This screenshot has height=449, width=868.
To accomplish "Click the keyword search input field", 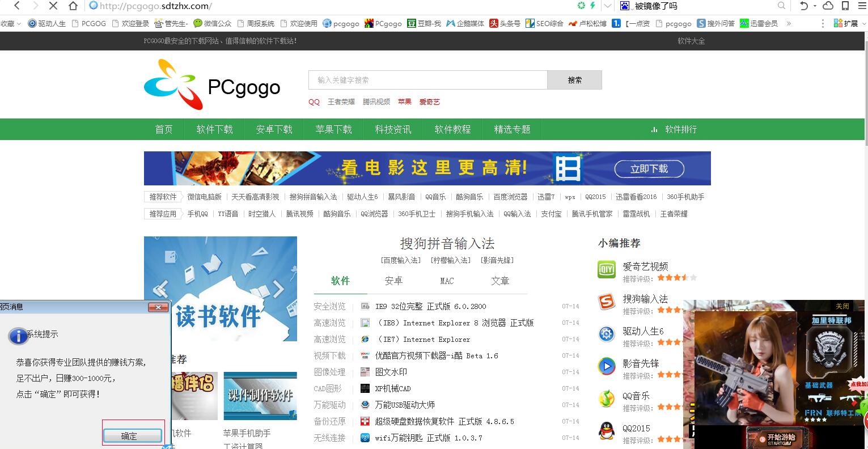I will (x=427, y=80).
